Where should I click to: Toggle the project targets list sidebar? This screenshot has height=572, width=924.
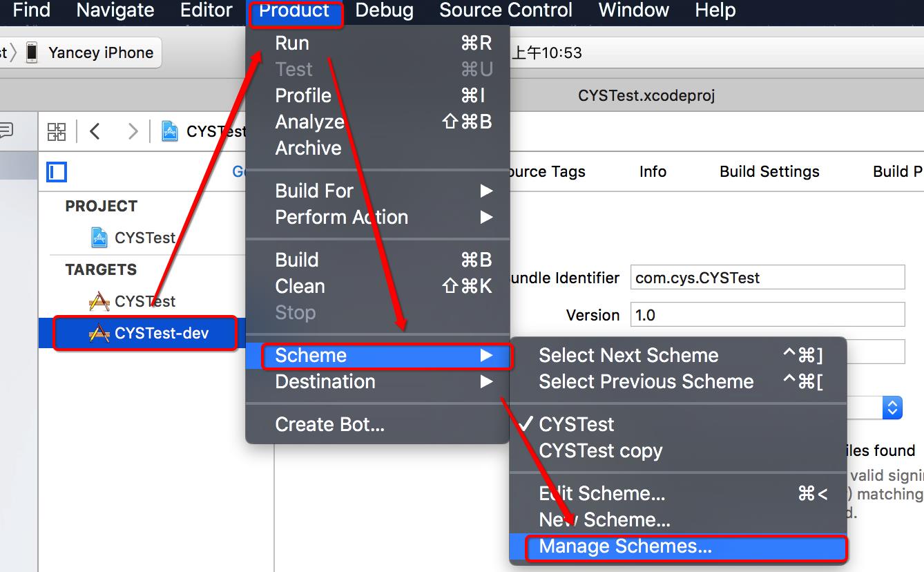point(57,172)
